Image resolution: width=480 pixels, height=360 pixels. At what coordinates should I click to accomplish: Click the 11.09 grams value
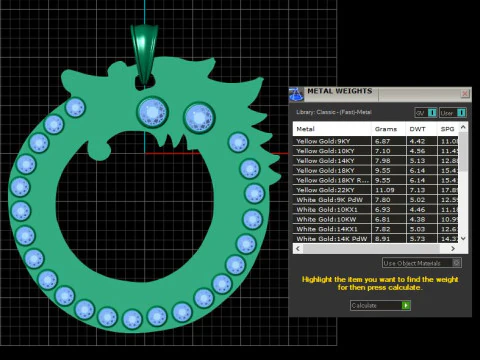(x=384, y=190)
